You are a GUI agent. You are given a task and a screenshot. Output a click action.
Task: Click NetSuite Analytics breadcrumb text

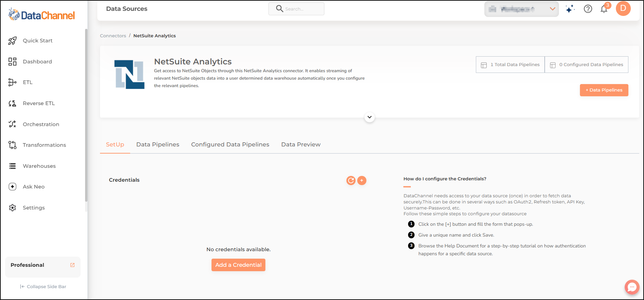pos(155,36)
